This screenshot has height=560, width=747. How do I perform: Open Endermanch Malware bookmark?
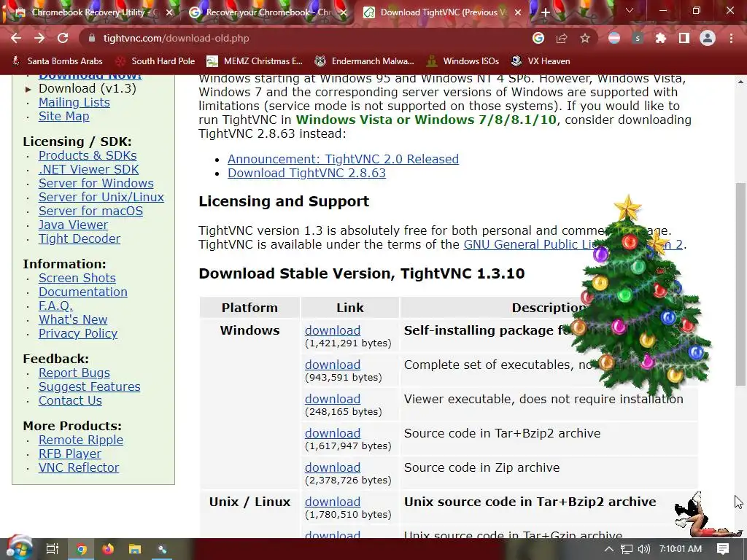pyautogui.click(x=365, y=61)
